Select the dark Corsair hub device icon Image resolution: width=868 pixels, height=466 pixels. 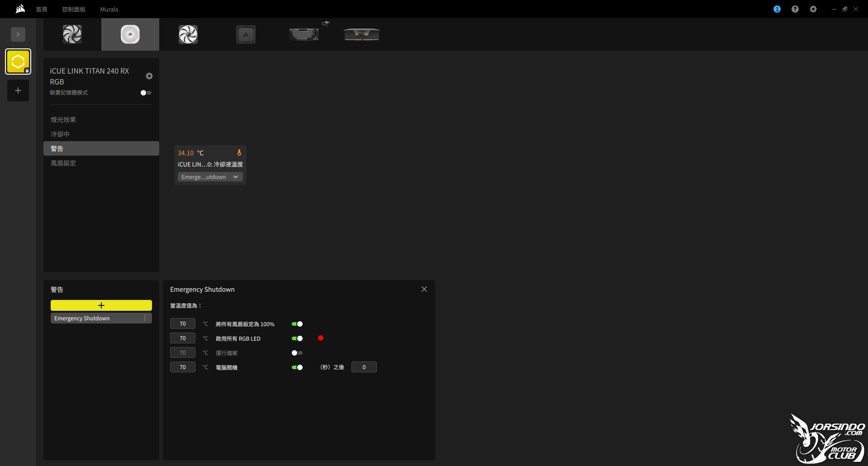(246, 34)
